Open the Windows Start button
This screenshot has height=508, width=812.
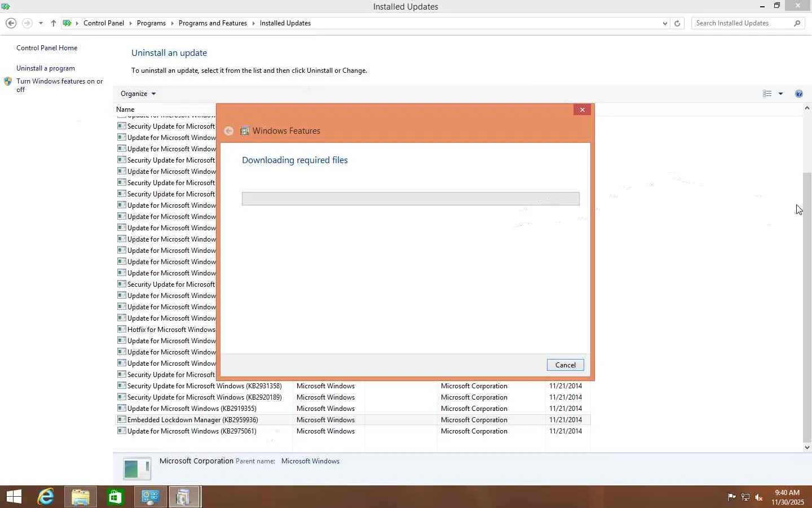pos(14,497)
